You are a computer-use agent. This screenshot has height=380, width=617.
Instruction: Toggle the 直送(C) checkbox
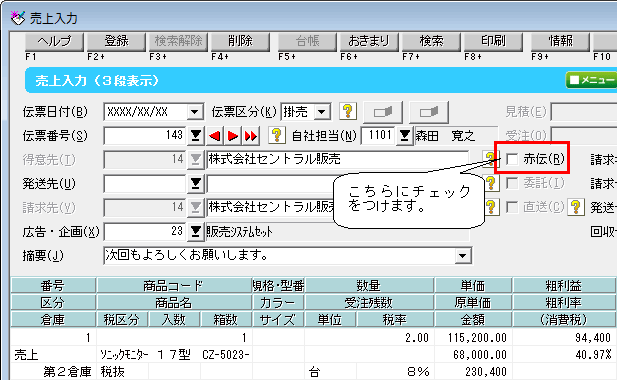512,207
